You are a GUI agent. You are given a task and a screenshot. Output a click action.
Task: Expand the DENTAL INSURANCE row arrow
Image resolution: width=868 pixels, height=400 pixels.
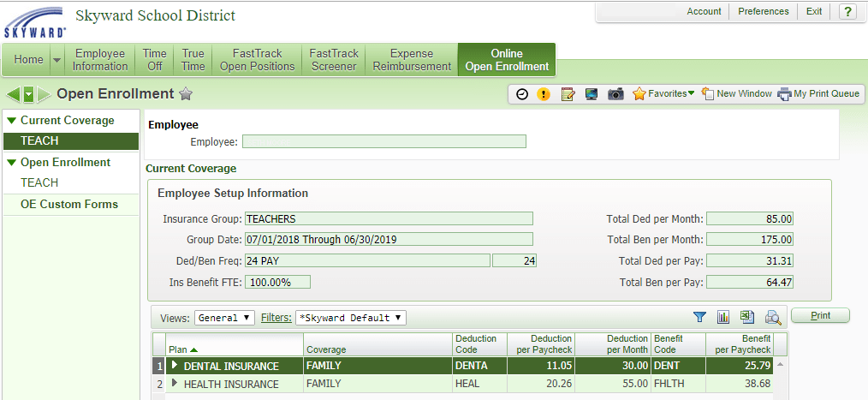(x=175, y=365)
